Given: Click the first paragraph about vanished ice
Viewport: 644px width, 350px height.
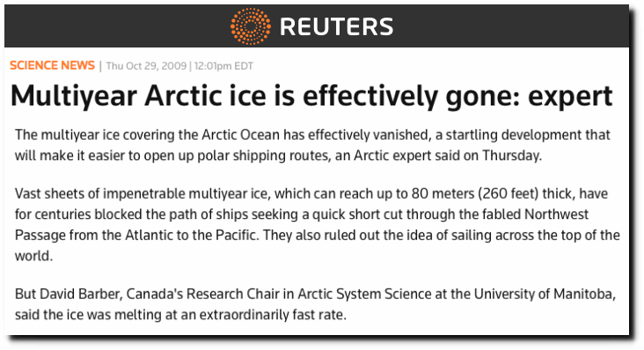Looking at the screenshot, I should tap(312, 145).
